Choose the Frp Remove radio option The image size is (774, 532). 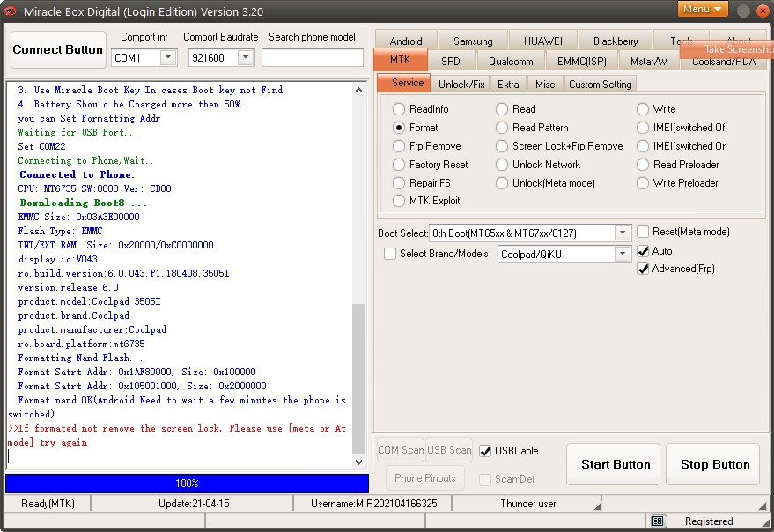pyautogui.click(x=399, y=146)
